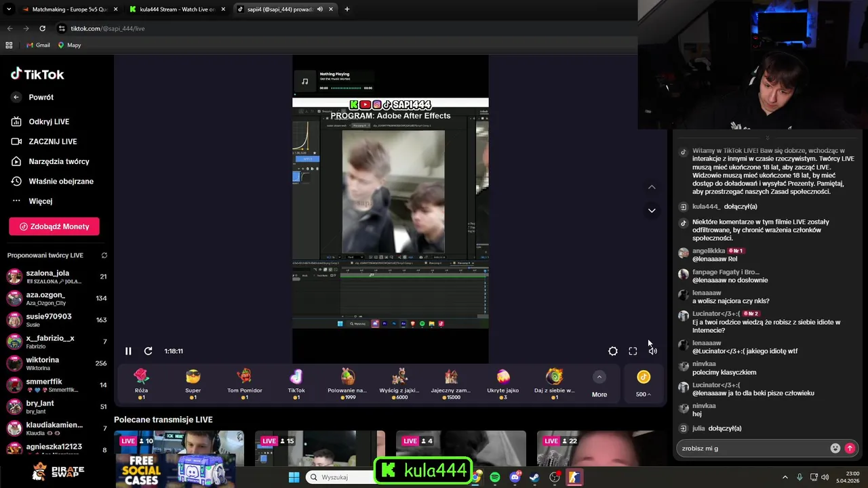Expand More gifts panel
The width and height of the screenshot is (868, 488).
(x=599, y=384)
